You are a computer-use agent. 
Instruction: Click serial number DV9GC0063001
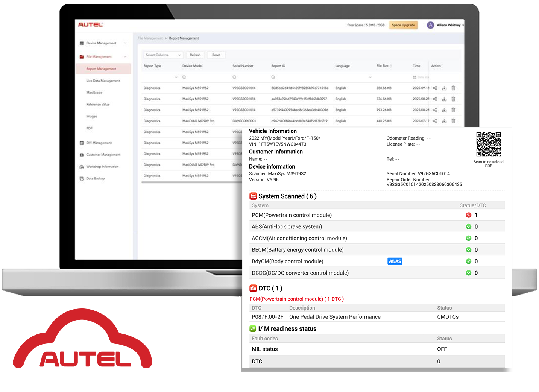point(244,121)
